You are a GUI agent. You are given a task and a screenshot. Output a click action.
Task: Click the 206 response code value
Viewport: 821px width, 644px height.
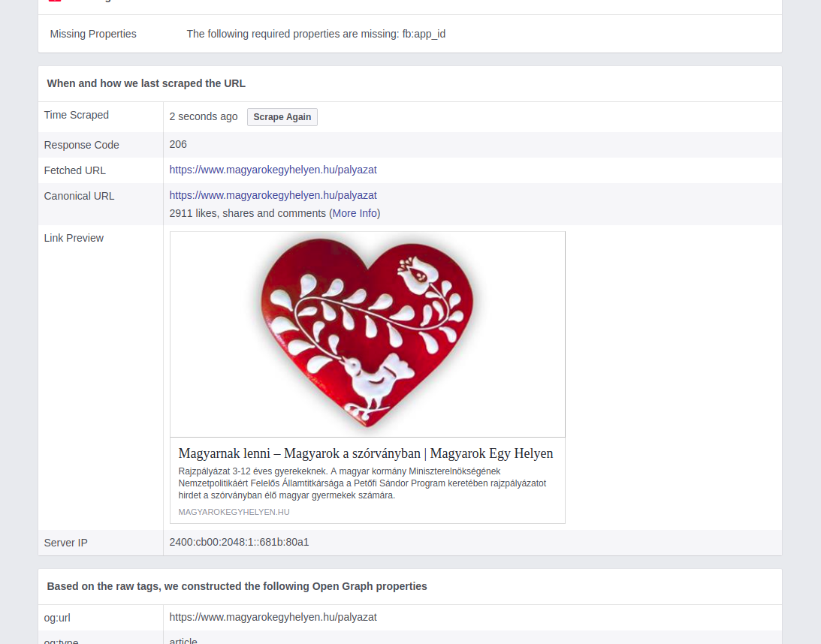[178, 144]
